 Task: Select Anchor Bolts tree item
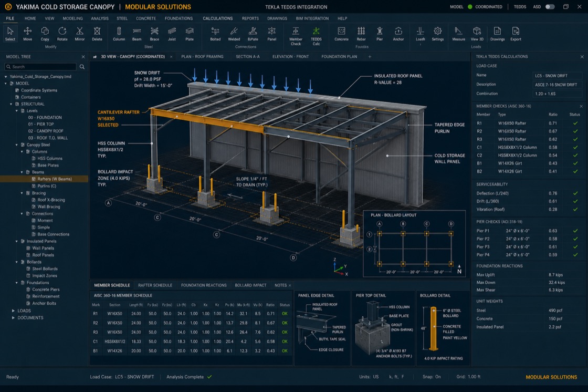coord(44,303)
